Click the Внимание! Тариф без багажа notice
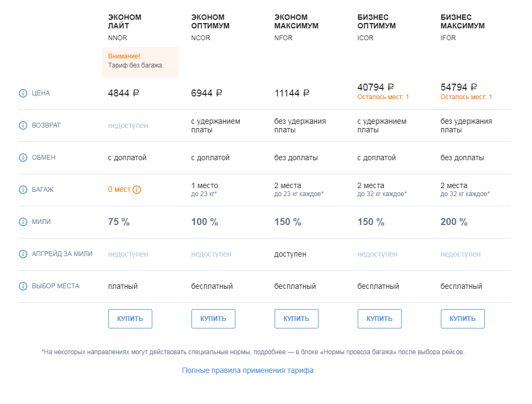Viewport: 532px width, 404px height. click(x=140, y=62)
